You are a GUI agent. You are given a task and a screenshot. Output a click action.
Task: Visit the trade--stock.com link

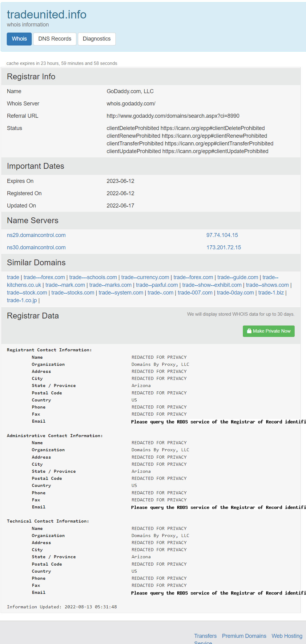pyautogui.click(x=27, y=293)
